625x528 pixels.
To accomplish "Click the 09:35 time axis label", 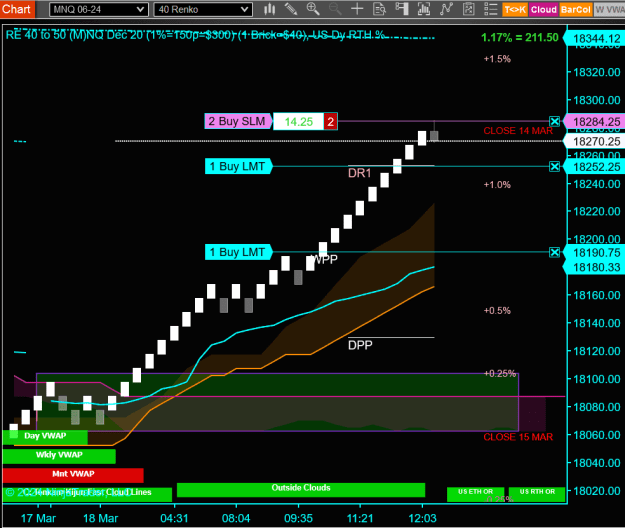I will 298,518.
